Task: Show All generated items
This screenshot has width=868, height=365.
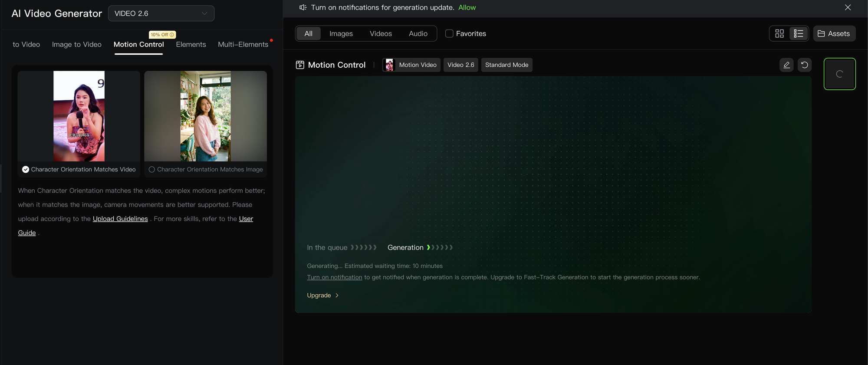Action: click(x=309, y=33)
